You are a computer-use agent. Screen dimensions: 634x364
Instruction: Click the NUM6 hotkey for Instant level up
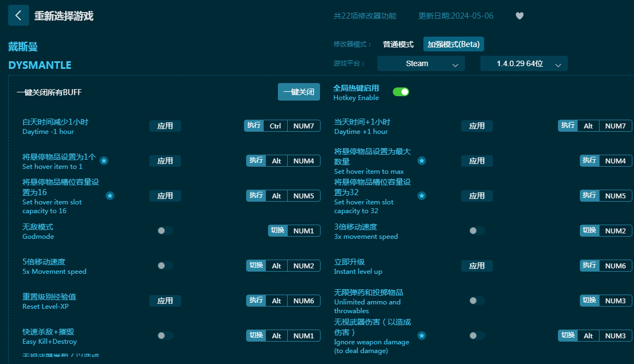click(x=615, y=266)
